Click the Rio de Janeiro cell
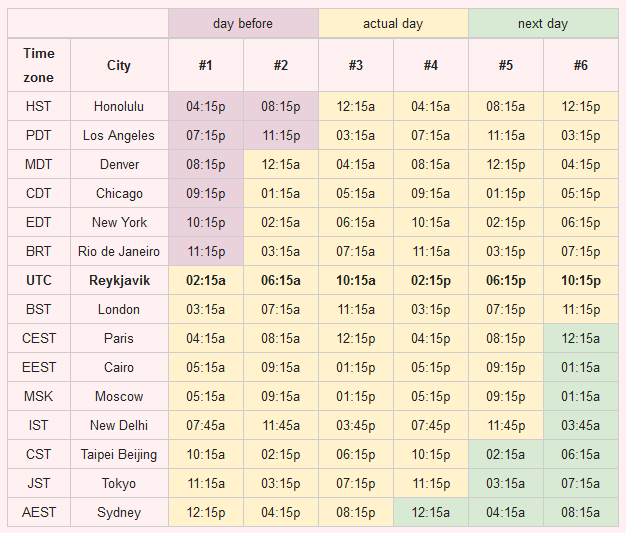Viewport: 626px width, 533px height. [119, 252]
